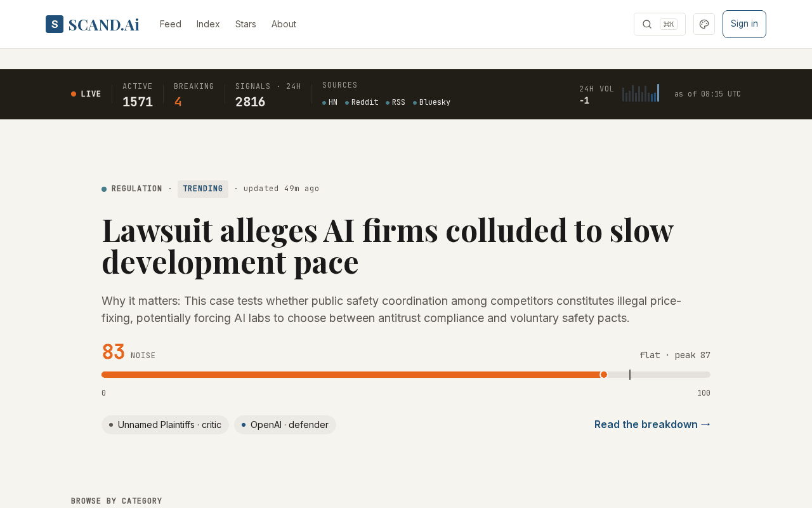Click the Sign in button

[744, 24]
